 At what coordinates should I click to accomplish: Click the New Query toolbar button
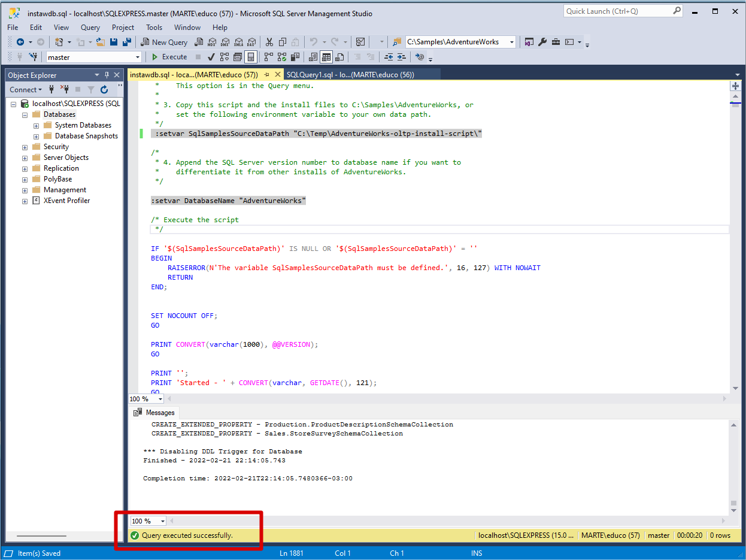pos(163,42)
